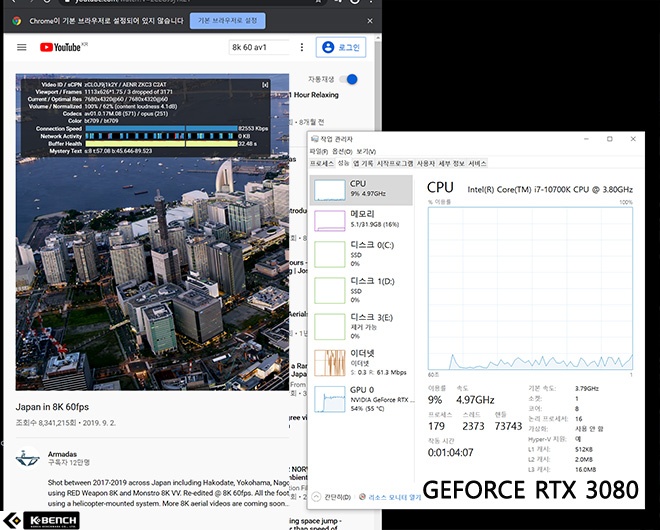This screenshot has height=530, width=660.
Task: Click the resource monitor icon beside 리소스 모니터 열기
Action: point(362,497)
